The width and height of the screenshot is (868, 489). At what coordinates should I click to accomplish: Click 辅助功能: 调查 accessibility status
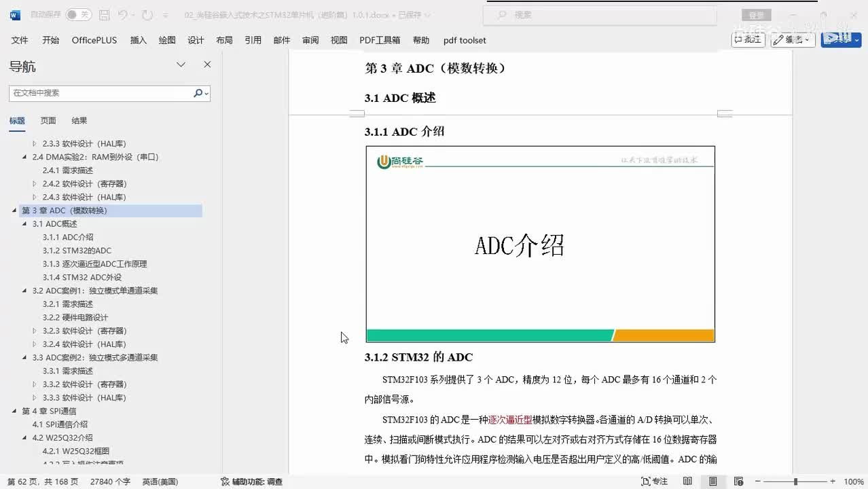[251, 482]
